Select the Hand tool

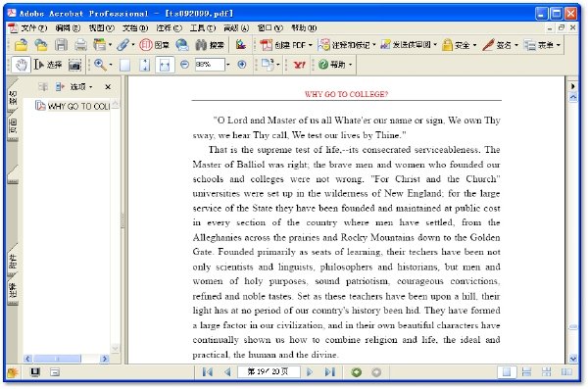point(21,65)
